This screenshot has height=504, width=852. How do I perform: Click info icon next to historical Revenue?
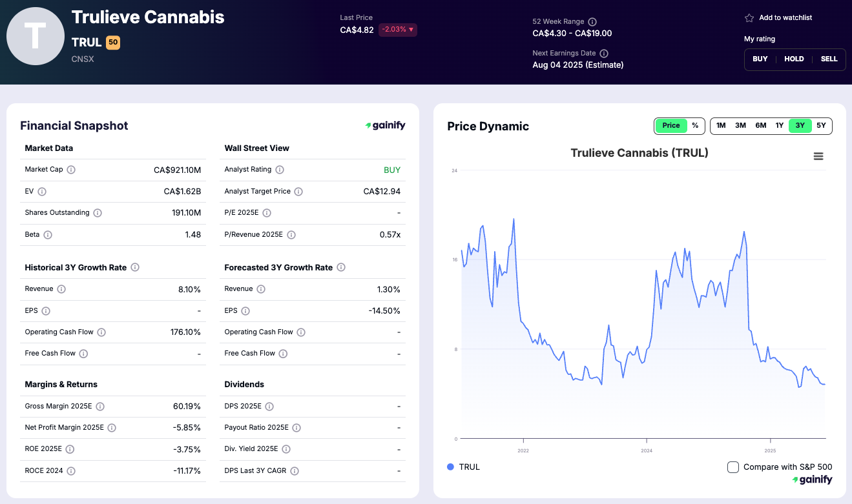point(61,289)
